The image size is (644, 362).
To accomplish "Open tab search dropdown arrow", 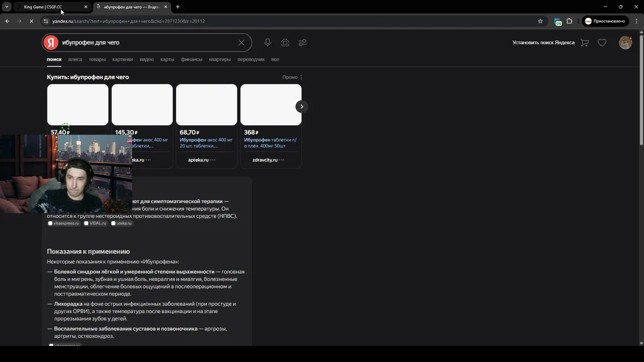I will click(7, 7).
